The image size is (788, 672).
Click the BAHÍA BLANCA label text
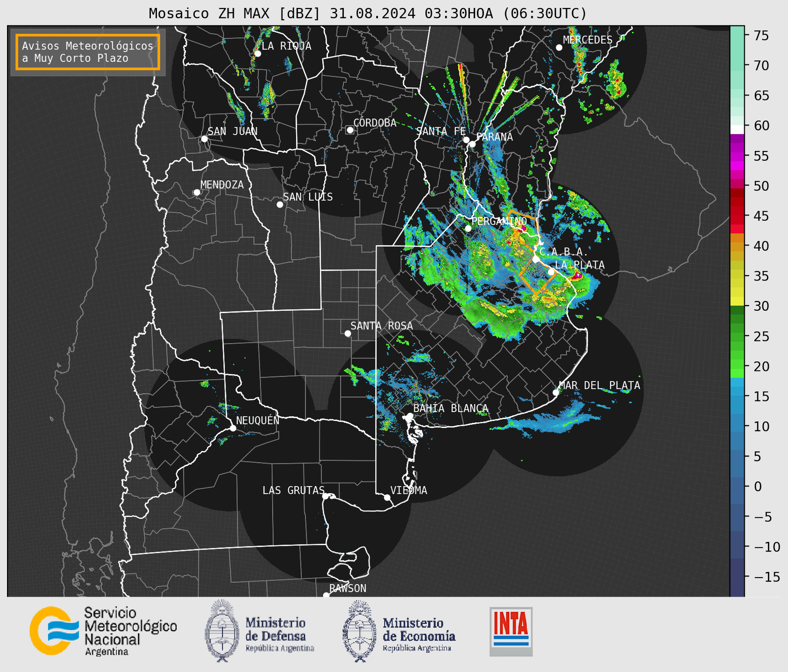[451, 408]
